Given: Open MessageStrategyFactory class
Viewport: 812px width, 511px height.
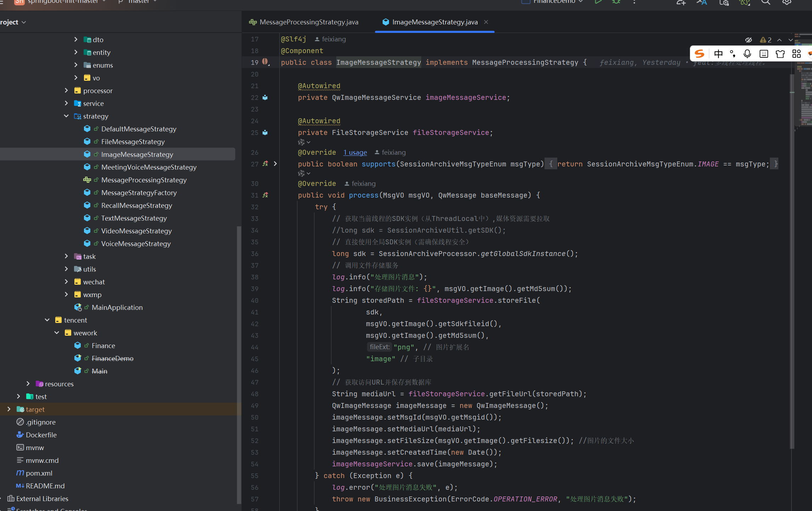Looking at the screenshot, I should 139,193.
